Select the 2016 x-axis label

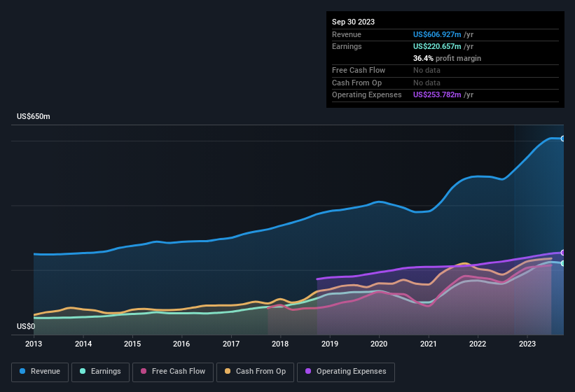point(181,344)
